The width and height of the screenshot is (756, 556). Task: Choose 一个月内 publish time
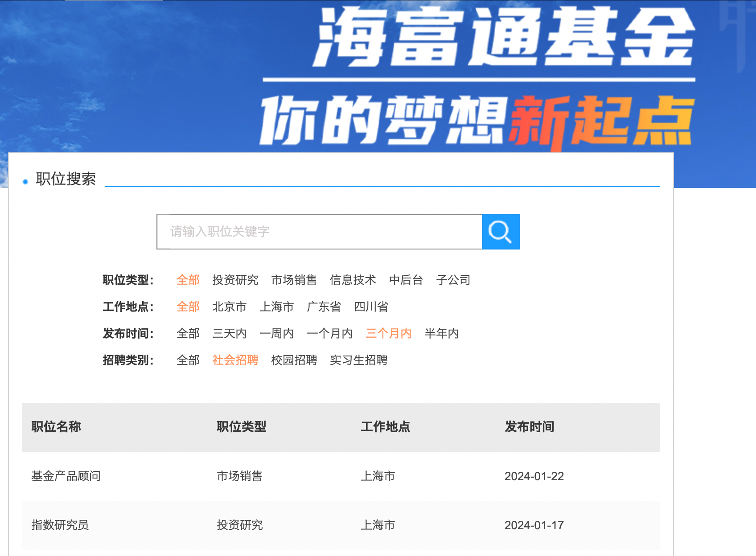click(x=330, y=333)
